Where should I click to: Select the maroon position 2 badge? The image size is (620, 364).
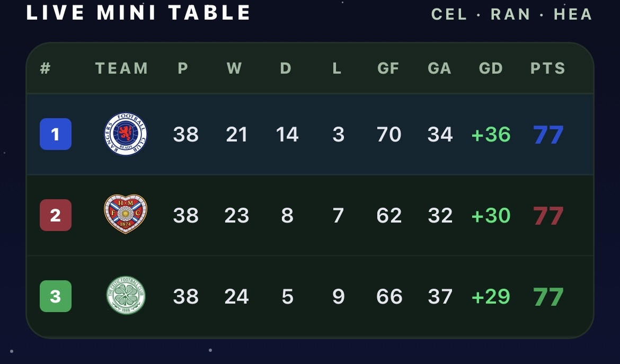(x=56, y=215)
